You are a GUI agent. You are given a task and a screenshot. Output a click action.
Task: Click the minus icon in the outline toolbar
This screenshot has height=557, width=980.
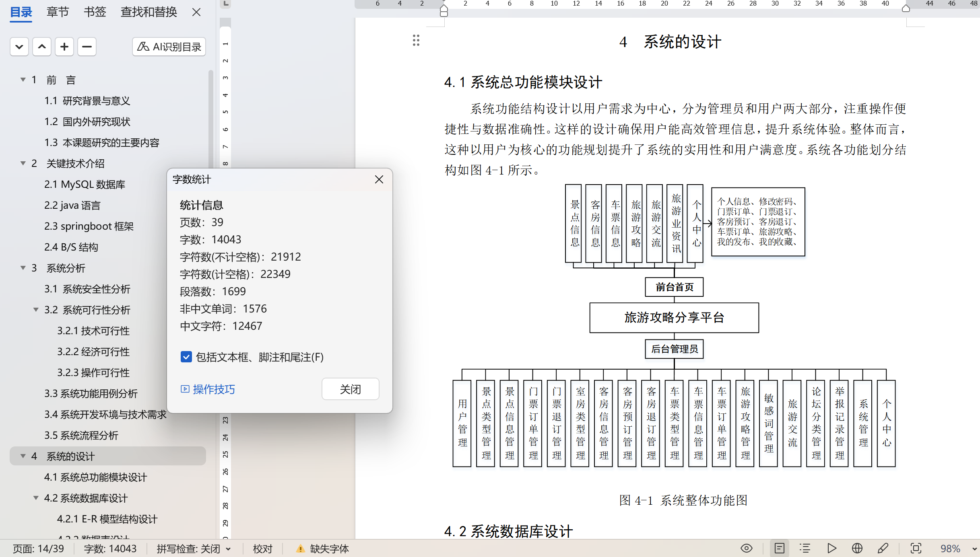coord(87,47)
